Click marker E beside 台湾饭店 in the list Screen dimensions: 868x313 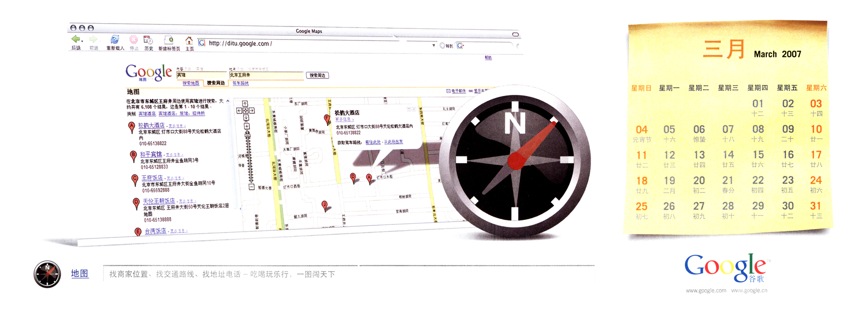[x=138, y=232]
